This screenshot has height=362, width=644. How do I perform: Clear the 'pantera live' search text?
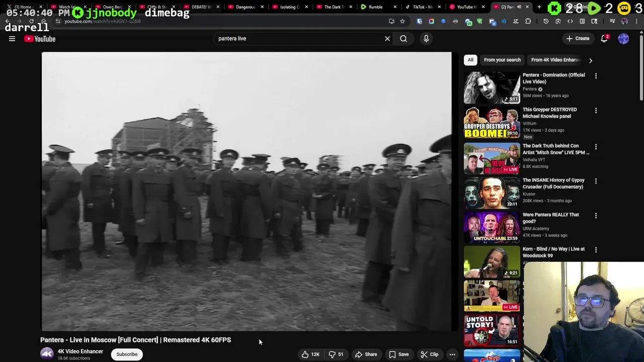(387, 39)
